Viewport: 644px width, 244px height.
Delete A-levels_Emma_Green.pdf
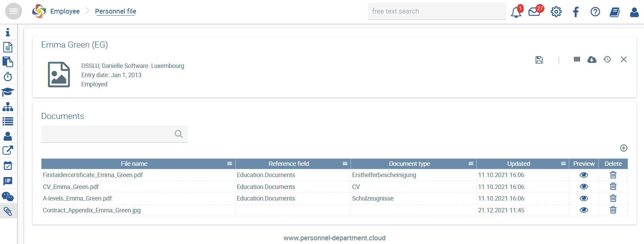(613, 198)
